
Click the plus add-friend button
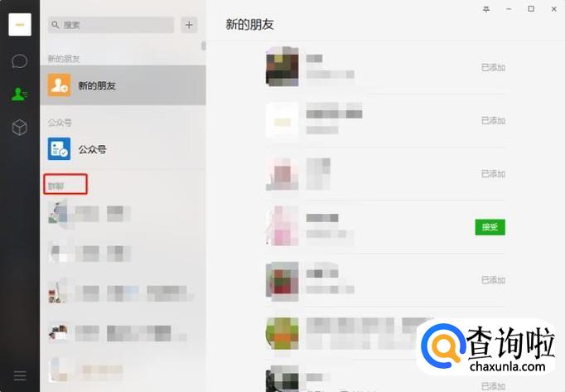coord(189,25)
